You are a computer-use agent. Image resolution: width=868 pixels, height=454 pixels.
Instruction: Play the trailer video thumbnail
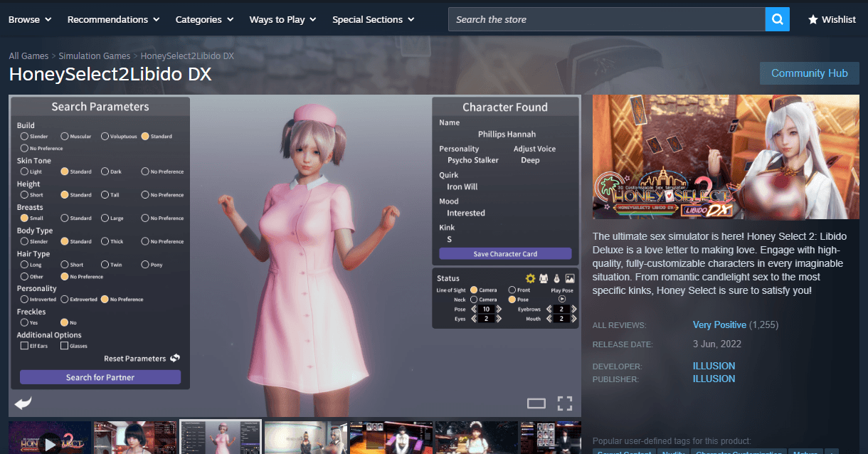(50, 438)
